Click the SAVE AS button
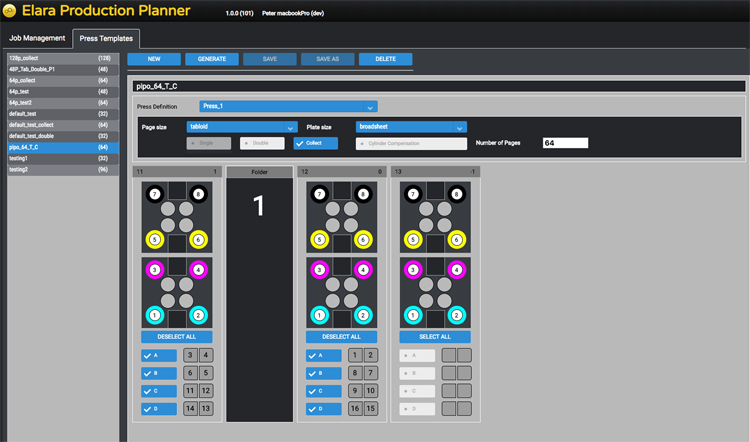Screen dimensions: 750x442 point(328,59)
